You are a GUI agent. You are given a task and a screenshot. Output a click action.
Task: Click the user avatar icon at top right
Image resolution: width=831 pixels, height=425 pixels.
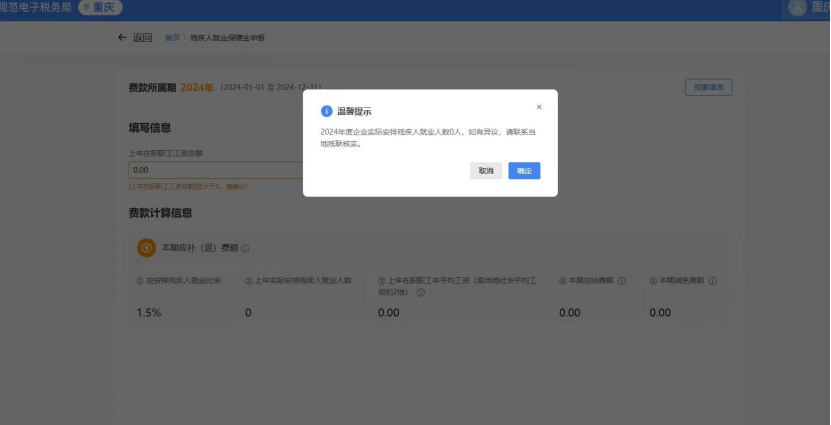point(797,7)
